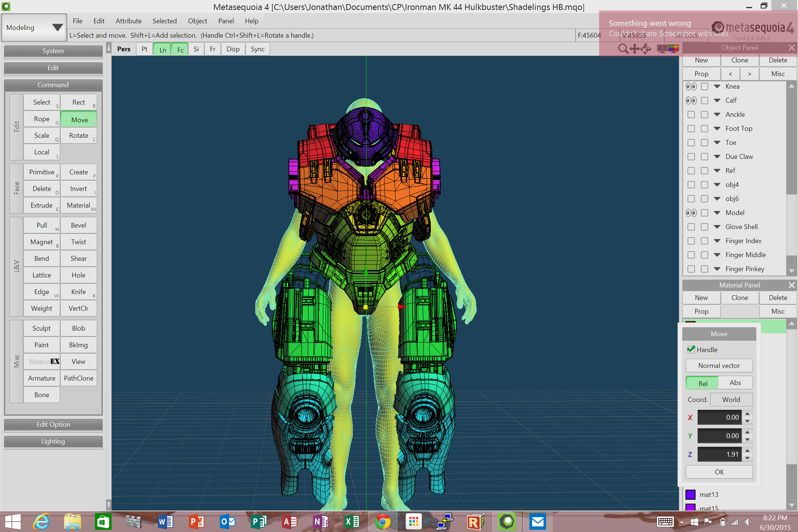Collapse the Finger Pinkey object triangle
The image size is (798, 532).
coord(717,269)
